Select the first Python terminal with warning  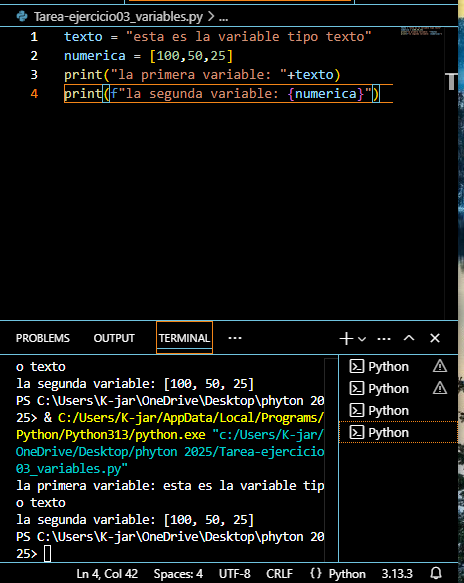point(398,367)
